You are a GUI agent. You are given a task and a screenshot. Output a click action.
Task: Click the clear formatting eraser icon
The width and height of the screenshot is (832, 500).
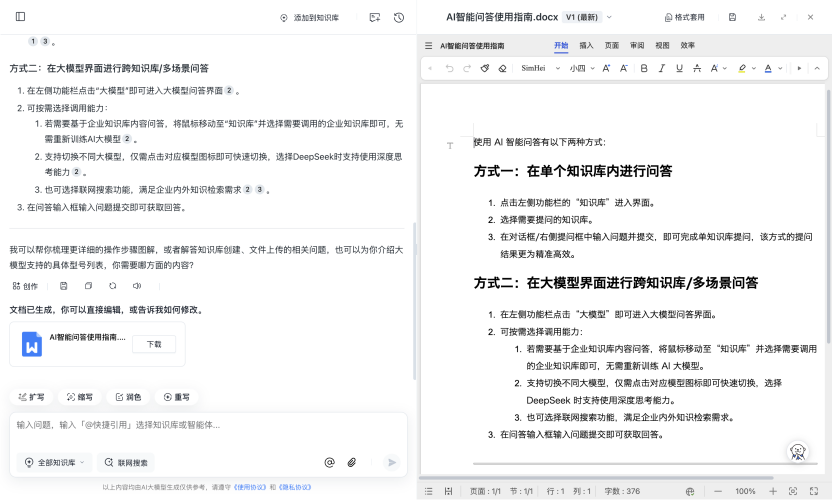(502, 68)
